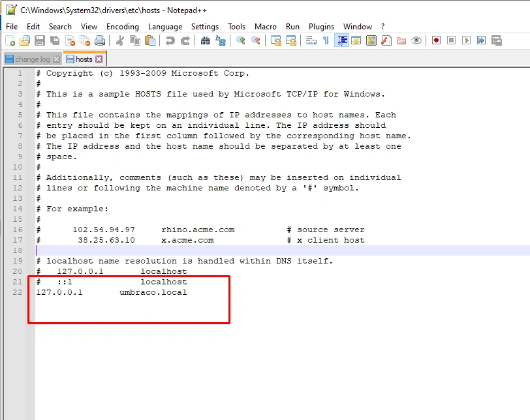
Task: Click line number 22 in margin
Action: (x=18, y=292)
